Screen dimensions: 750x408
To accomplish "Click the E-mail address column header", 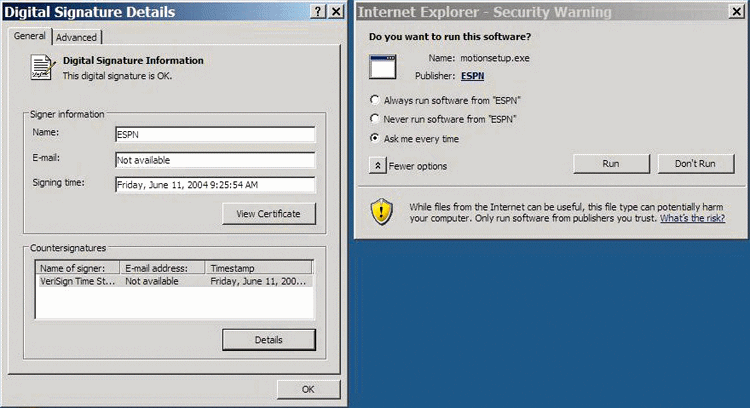I will [162, 268].
